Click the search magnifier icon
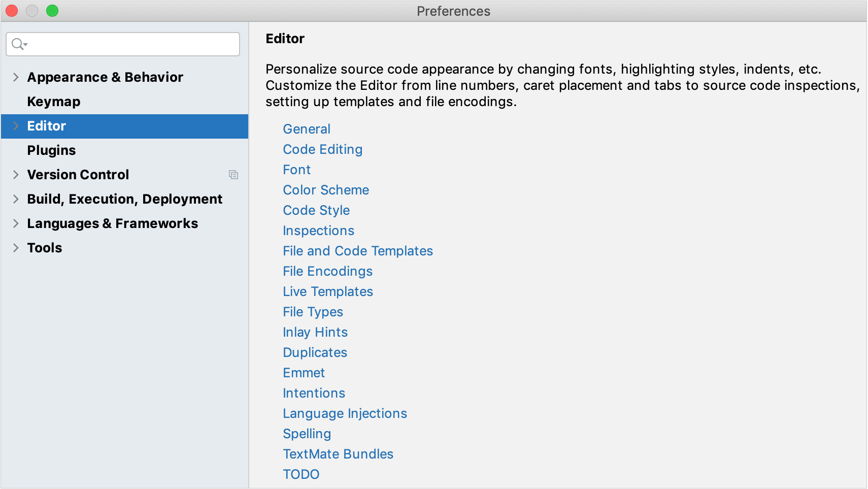The image size is (868, 489). pos(16,44)
